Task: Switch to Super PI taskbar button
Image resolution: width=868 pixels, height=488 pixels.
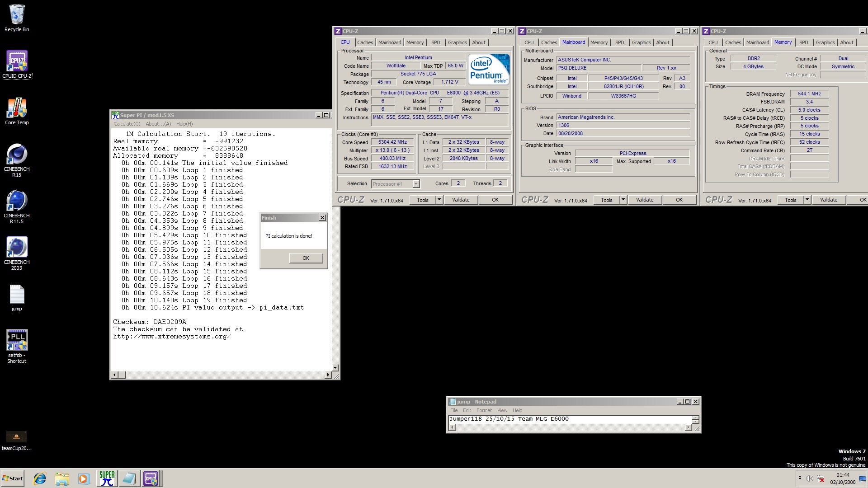Action: tap(107, 479)
